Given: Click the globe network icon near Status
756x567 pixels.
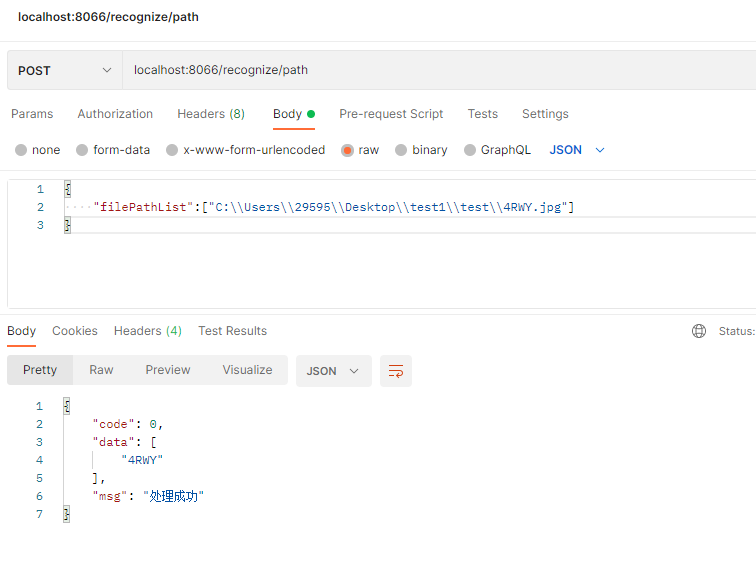Looking at the screenshot, I should point(699,331).
